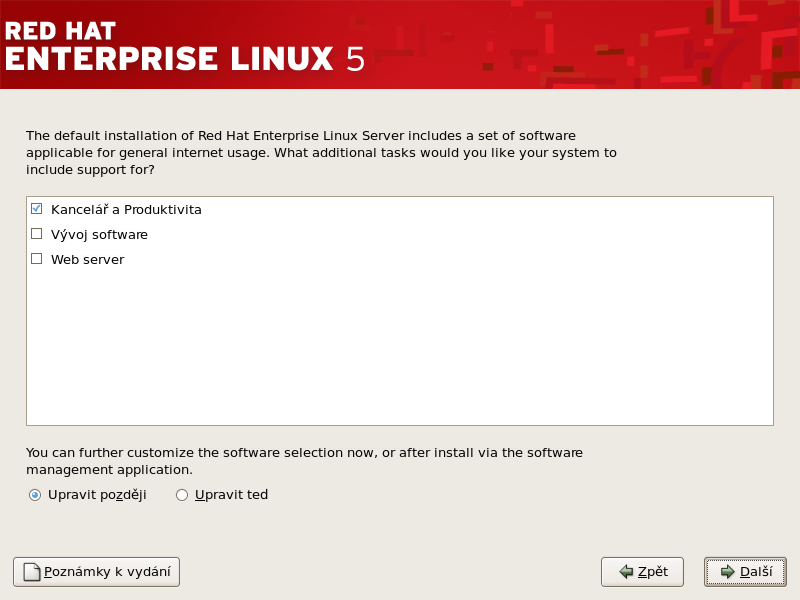Select the Web server list entry
Screen dimensions: 800x600
click(87, 260)
